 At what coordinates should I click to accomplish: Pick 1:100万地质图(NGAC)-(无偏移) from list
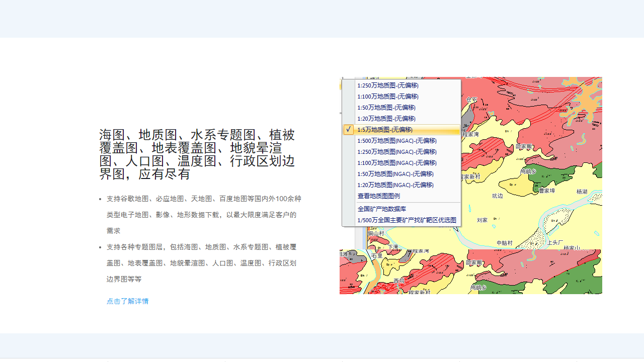tap(397, 163)
